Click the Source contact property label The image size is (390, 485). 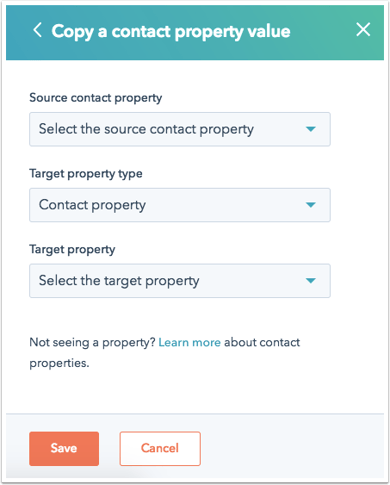tap(96, 98)
